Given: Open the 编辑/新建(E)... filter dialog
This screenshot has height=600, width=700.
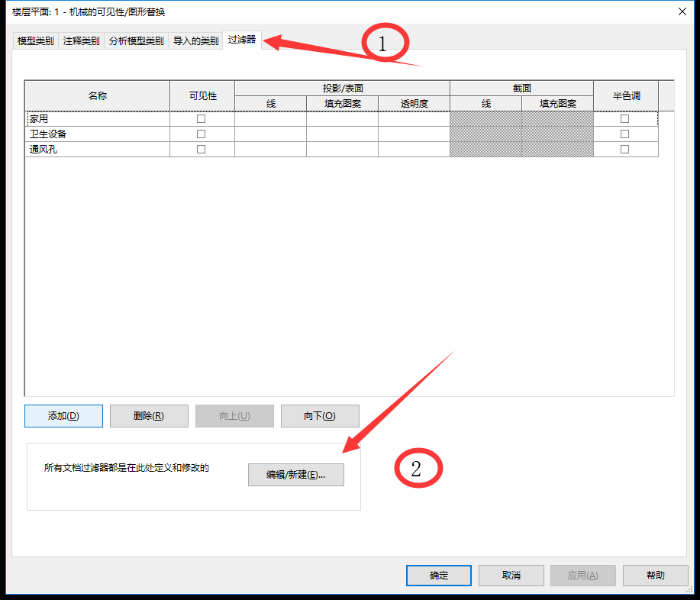Looking at the screenshot, I should [x=296, y=475].
